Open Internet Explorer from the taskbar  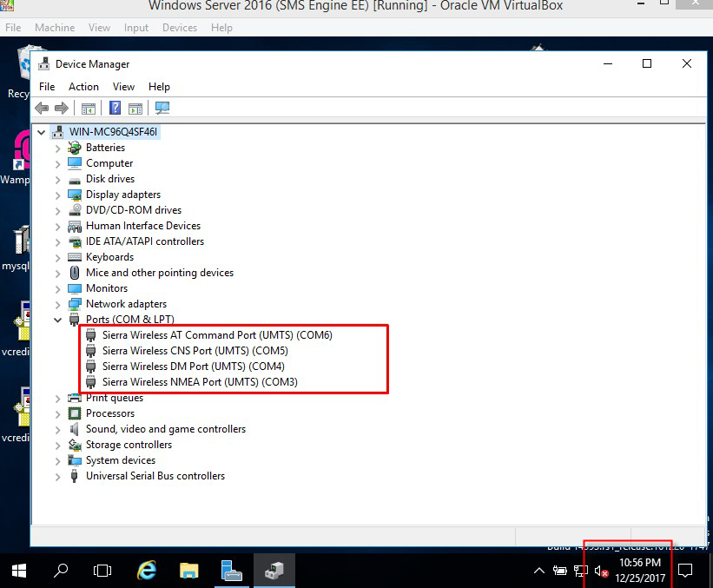(x=148, y=571)
